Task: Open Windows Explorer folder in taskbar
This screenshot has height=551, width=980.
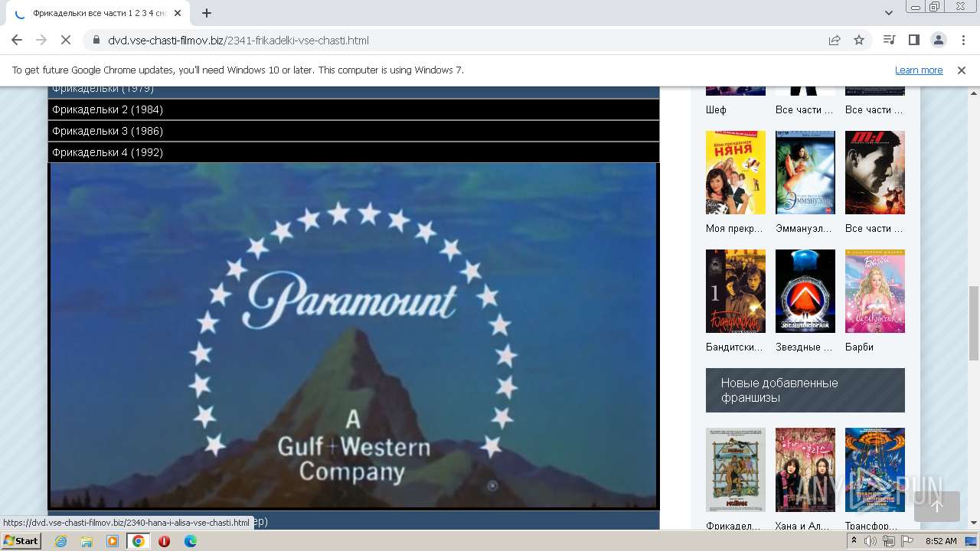Action: [x=87, y=541]
